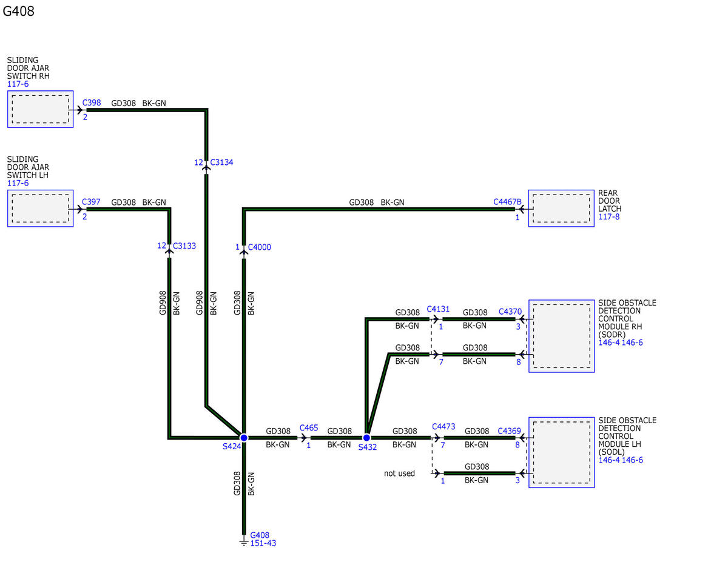Click the C397 connector label
The image size is (728, 562).
coord(92,202)
